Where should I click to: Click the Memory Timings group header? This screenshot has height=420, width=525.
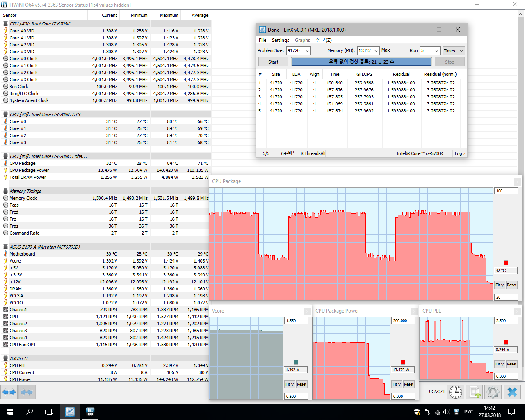point(106,191)
